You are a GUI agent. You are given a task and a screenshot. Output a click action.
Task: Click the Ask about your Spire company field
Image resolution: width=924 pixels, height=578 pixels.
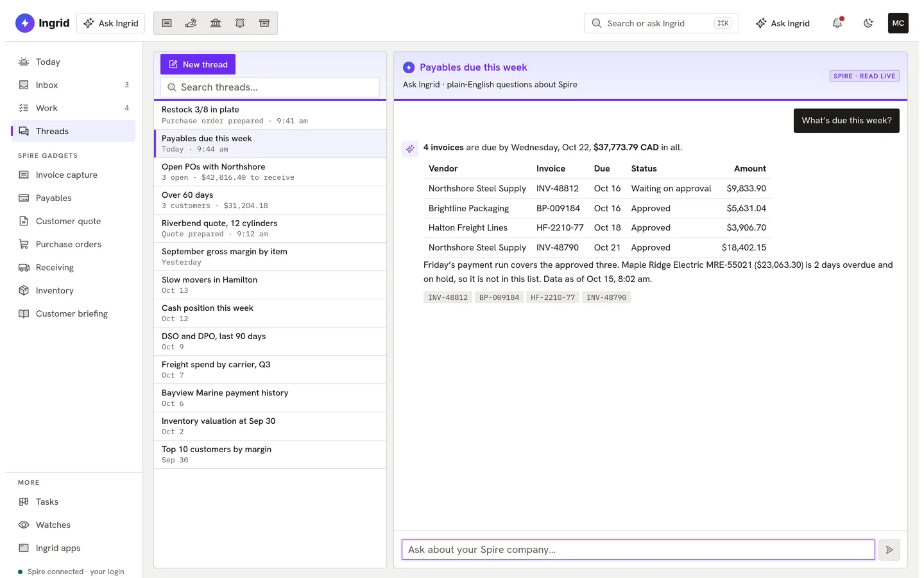click(638, 550)
